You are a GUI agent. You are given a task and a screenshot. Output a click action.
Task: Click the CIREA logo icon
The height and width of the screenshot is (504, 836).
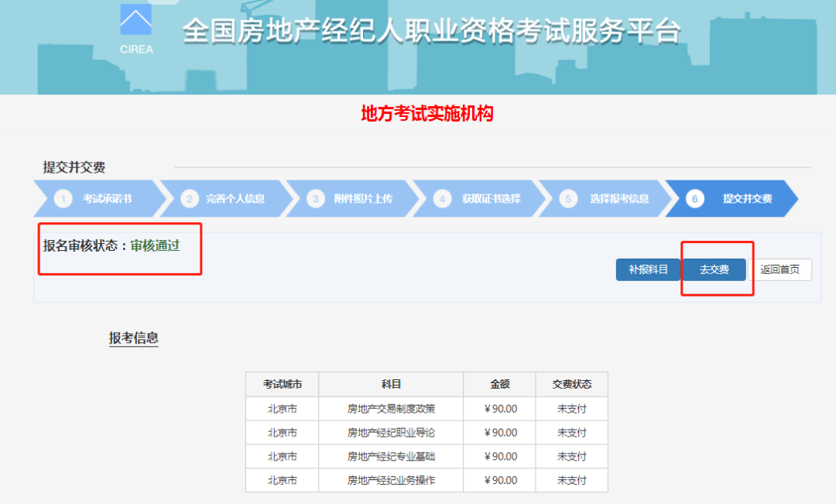(136, 22)
